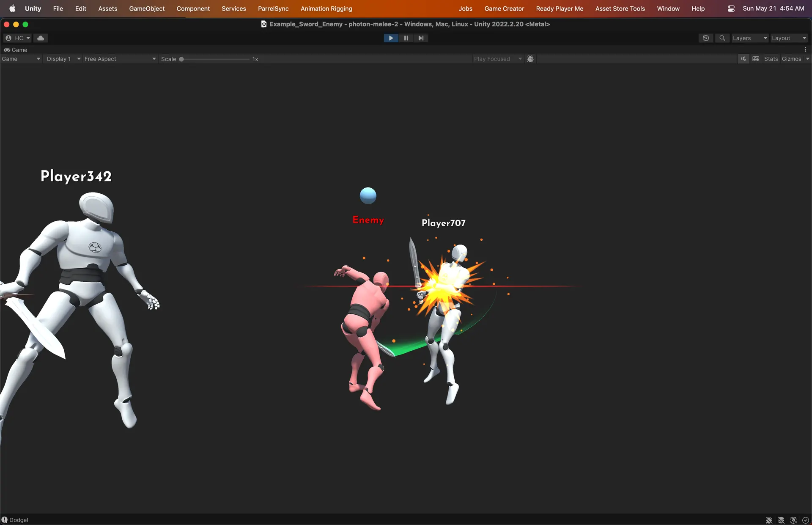The width and height of the screenshot is (812, 525).
Task: Open the Unity search magnifier icon
Action: tap(722, 38)
